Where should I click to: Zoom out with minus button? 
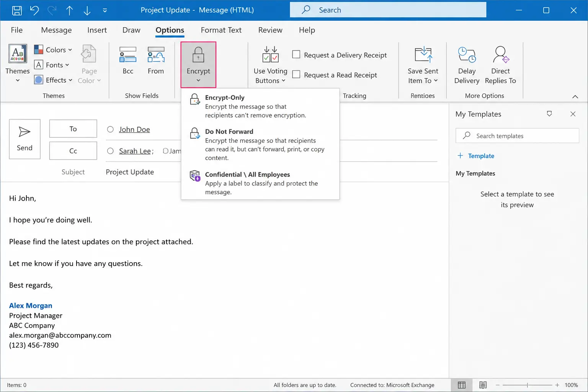498,385
